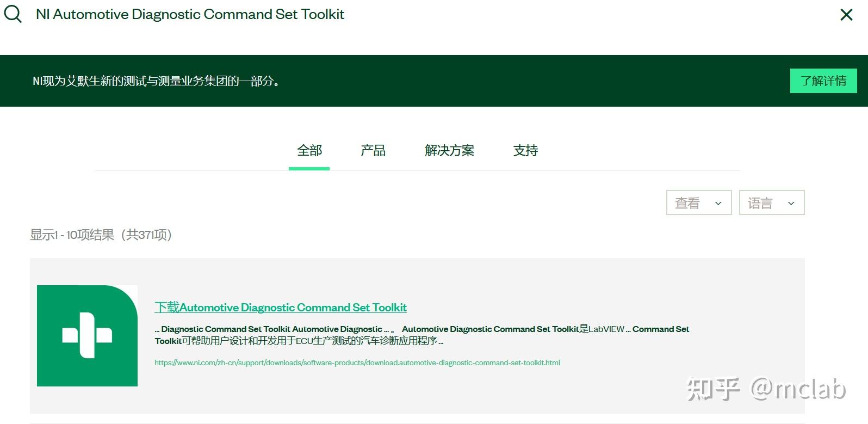This screenshot has height=424, width=868.
Task: Click the banner text NI现为艾默生新的测试与测量业务集团的一部分
Action: (157, 81)
